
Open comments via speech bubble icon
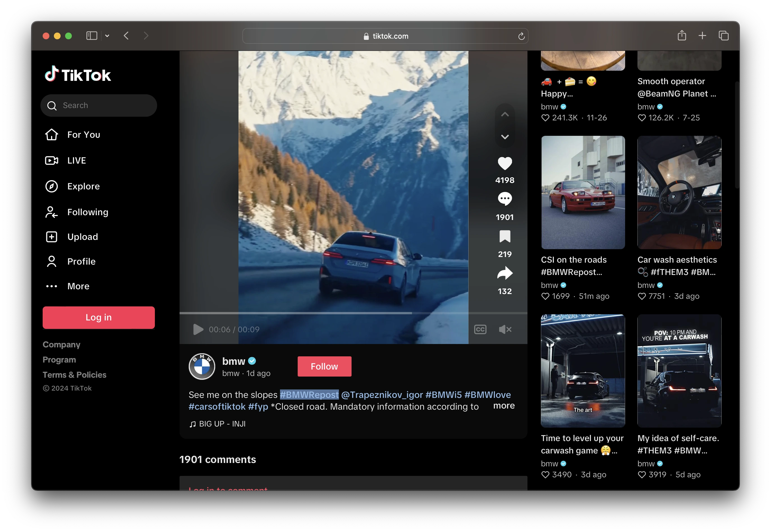coord(505,199)
